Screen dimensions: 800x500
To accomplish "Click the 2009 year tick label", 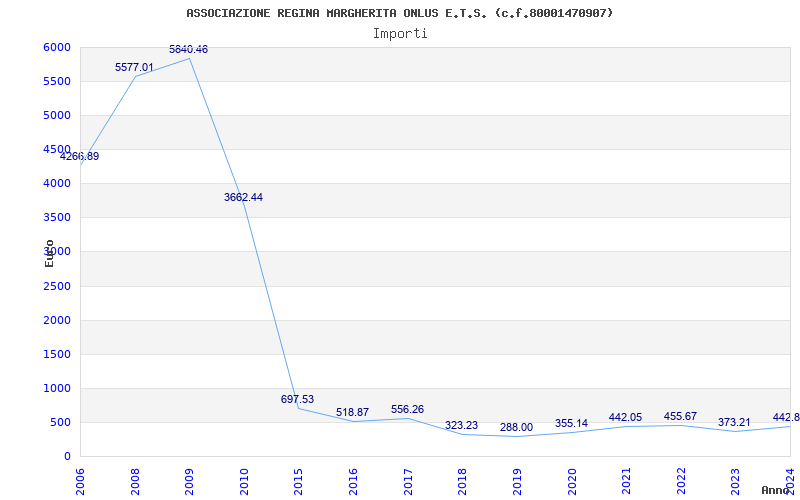I will pyautogui.click(x=189, y=482).
